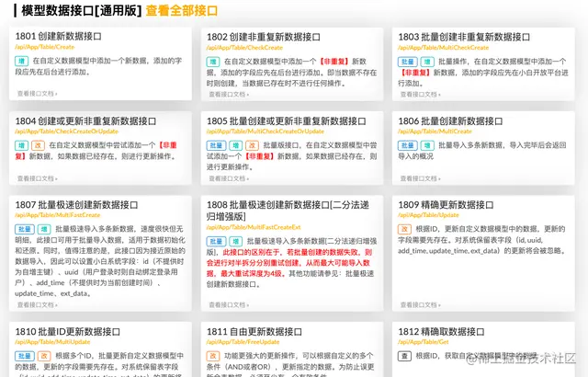Screen dimensions: 588x377
Task: Click the 增 badge in card 1801
Action: coord(21,61)
